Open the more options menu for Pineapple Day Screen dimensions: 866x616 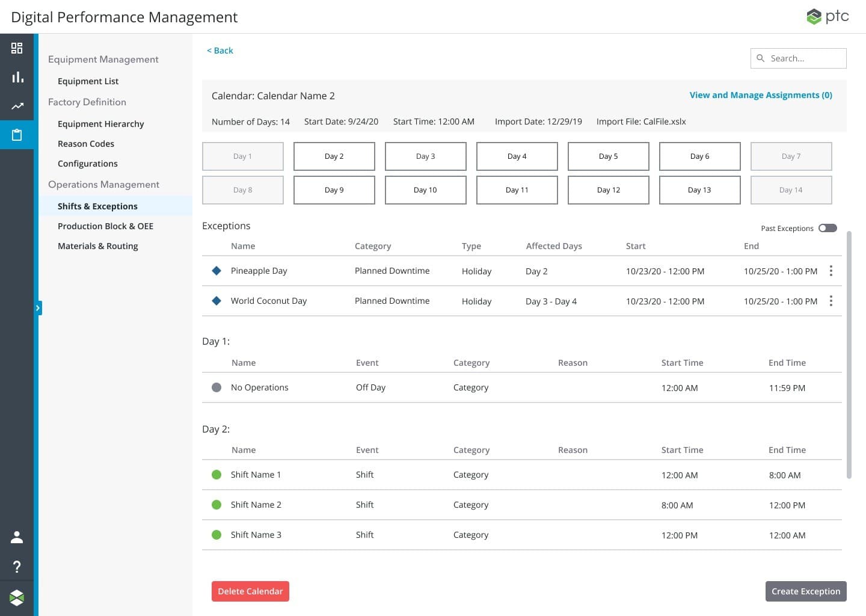(x=831, y=271)
